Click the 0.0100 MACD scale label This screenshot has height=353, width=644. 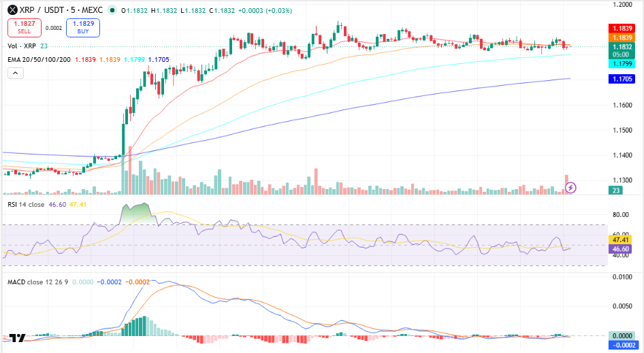[x=622, y=277]
